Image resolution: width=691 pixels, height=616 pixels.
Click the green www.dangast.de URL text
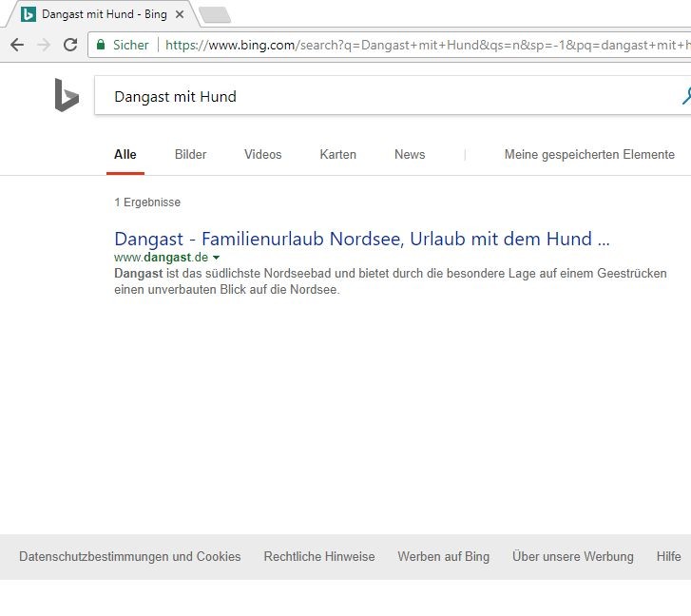161,257
